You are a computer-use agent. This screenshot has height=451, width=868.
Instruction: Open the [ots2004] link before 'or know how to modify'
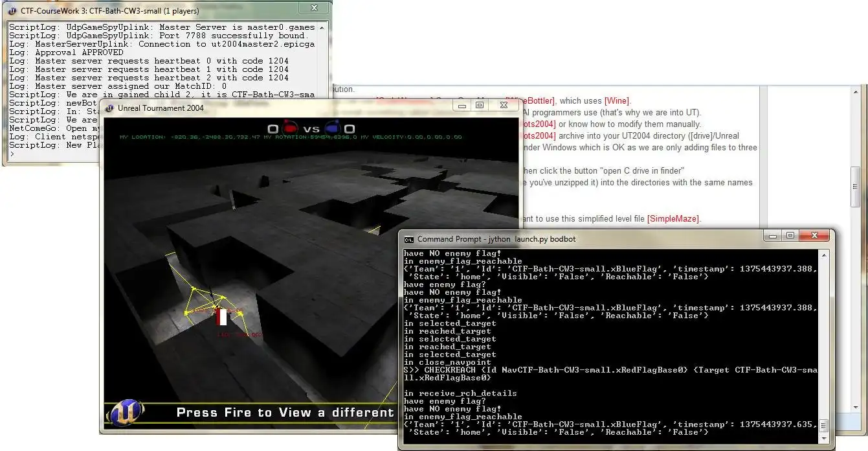[537, 124]
